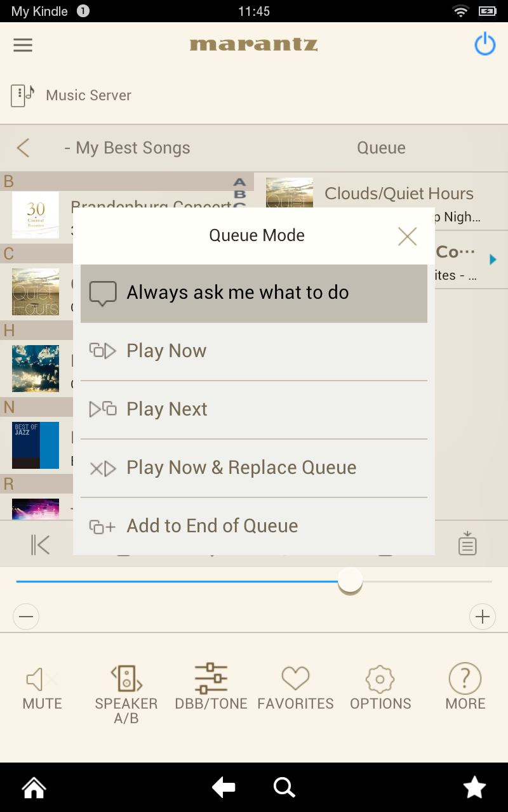
Task: Select Add to End of Queue
Action: pos(254,527)
